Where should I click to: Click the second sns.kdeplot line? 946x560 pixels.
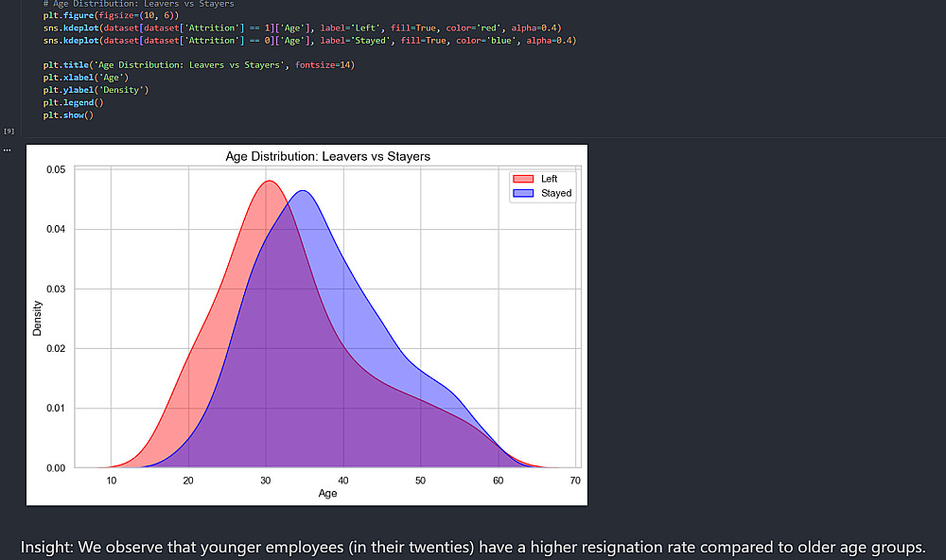point(308,41)
